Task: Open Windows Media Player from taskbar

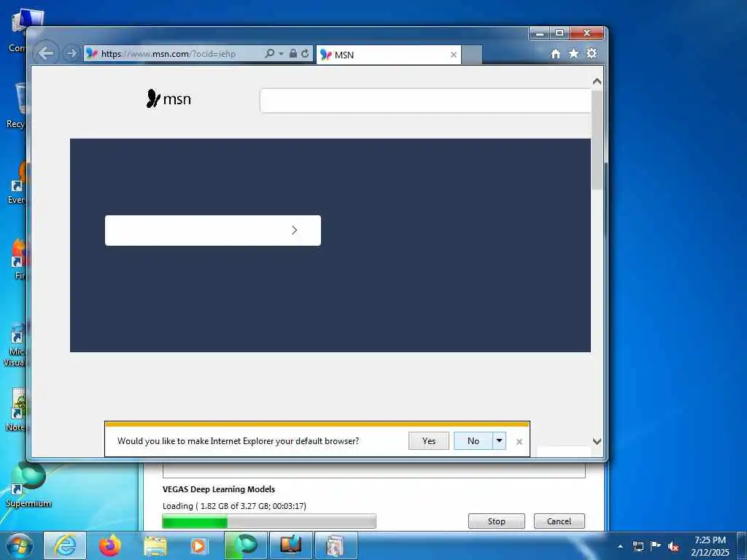Action: (x=198, y=545)
